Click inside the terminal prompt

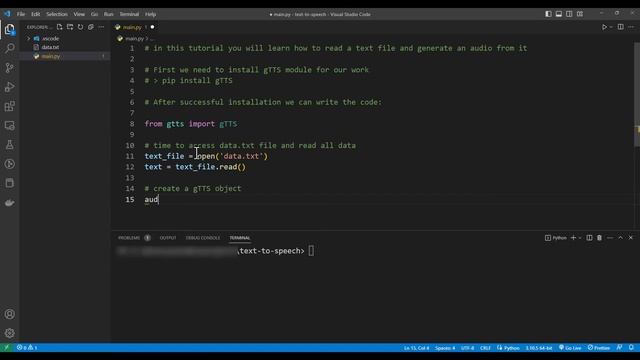(x=311, y=251)
